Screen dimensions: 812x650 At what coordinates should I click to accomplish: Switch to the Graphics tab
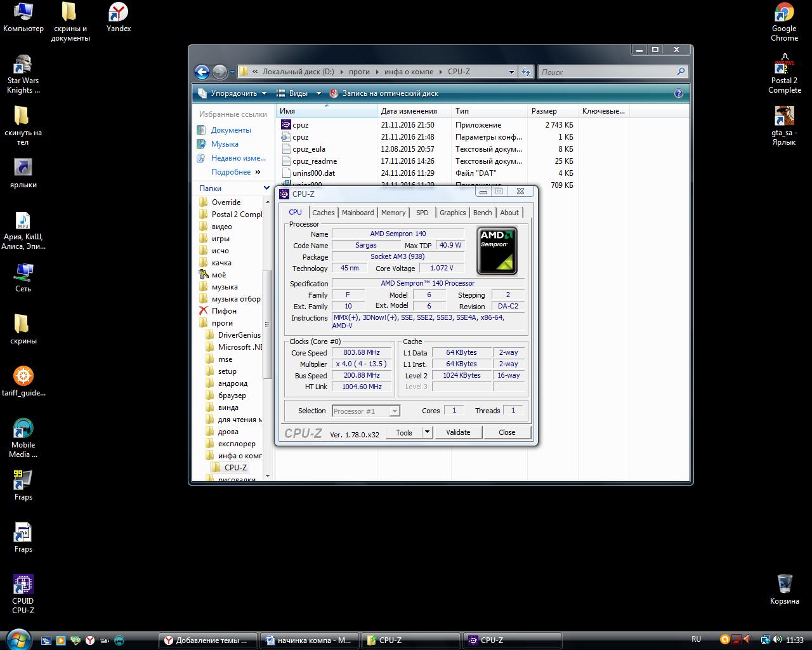452,213
